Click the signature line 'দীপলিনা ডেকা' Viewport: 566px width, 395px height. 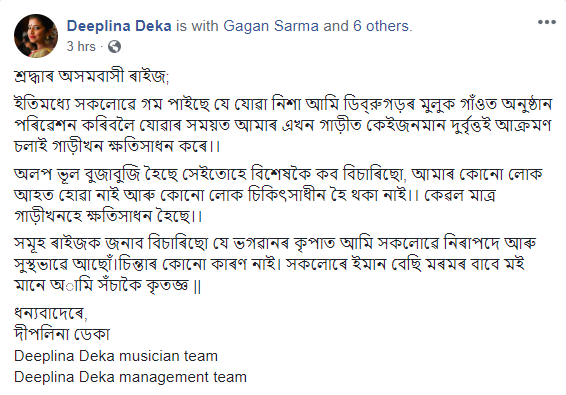point(62,334)
